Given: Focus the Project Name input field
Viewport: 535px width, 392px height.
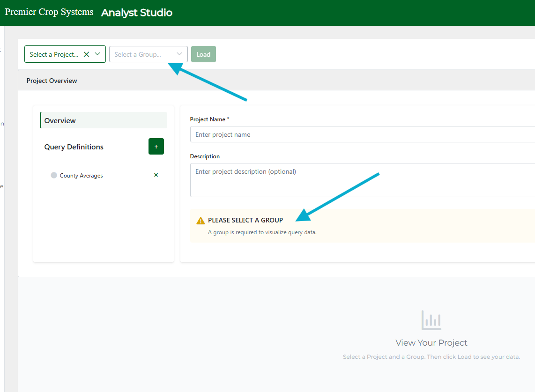Looking at the screenshot, I should point(361,134).
